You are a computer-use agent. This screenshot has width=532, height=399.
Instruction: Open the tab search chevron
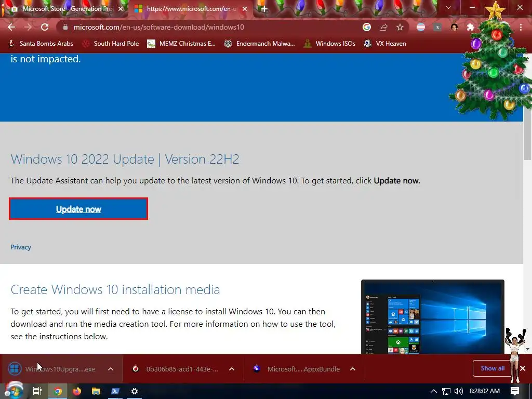pos(448,7)
